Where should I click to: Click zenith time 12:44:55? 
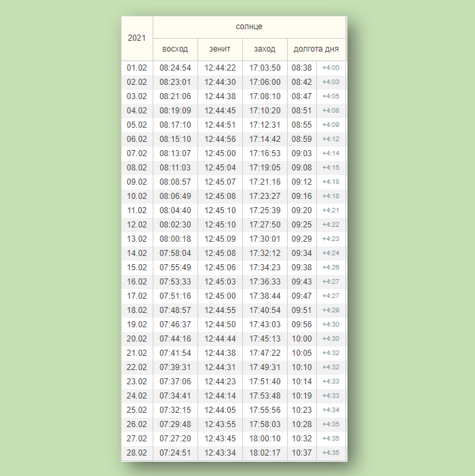pyautogui.click(x=220, y=310)
